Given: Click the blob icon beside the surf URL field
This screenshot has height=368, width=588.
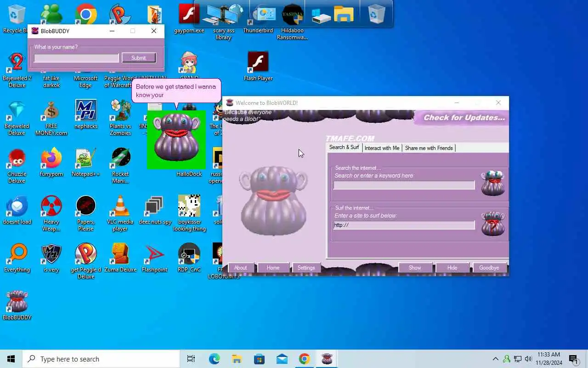Looking at the screenshot, I should [493, 224].
